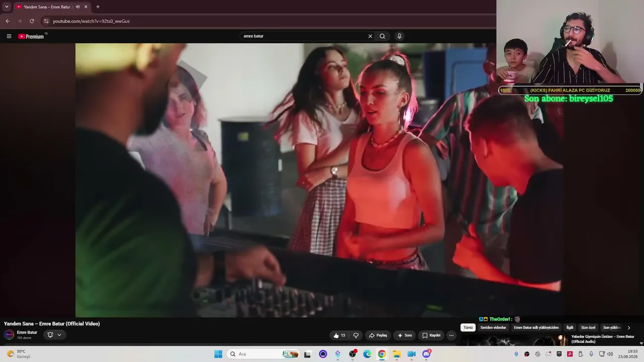Screen dimensions: 644x362
Task: Toggle notification bell for Emre Batur
Action: [50, 335]
